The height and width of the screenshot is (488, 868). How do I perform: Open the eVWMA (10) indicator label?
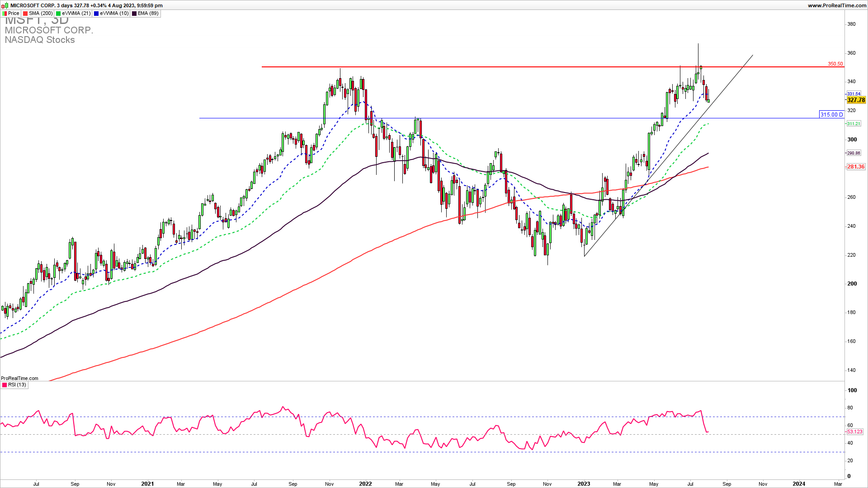point(111,14)
